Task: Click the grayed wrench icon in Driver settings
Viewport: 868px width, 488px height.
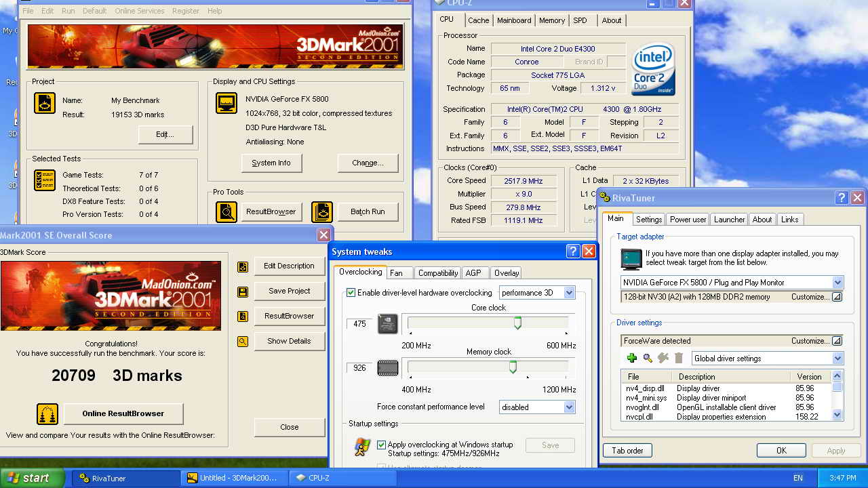Action: click(x=663, y=358)
